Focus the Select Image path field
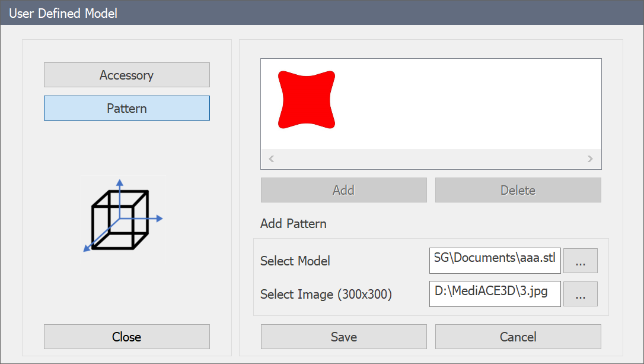Screen dimensions: 644x364 [x=495, y=294]
